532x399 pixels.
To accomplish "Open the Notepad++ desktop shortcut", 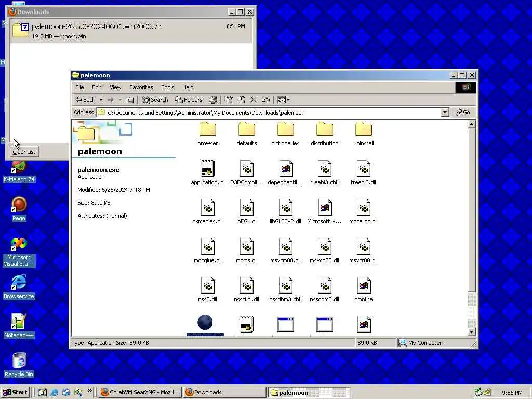I will (19, 326).
